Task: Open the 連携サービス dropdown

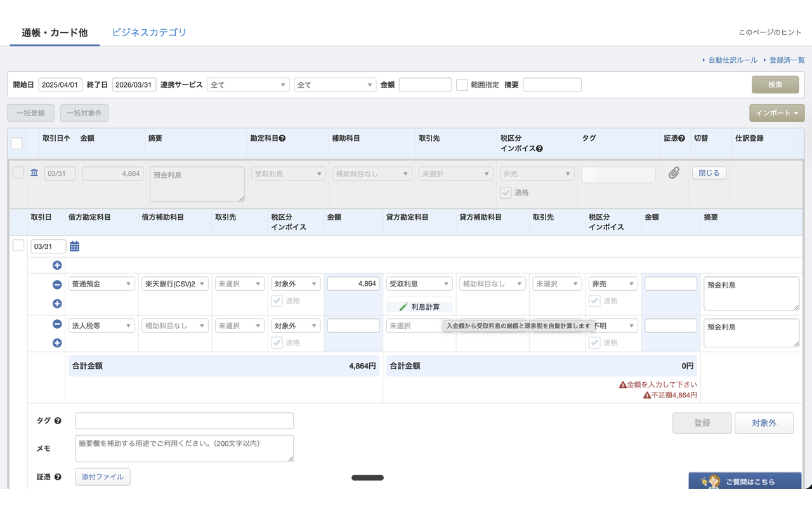Action: (248, 84)
